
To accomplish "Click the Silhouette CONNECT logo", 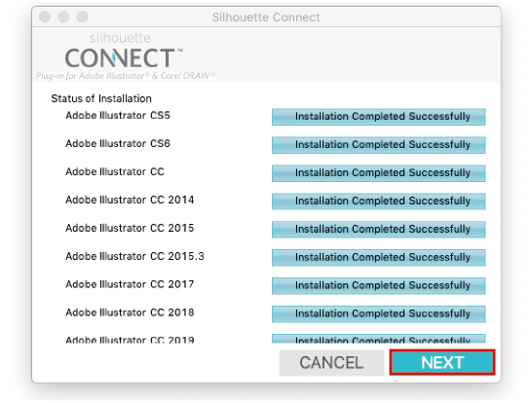I will pos(125,55).
